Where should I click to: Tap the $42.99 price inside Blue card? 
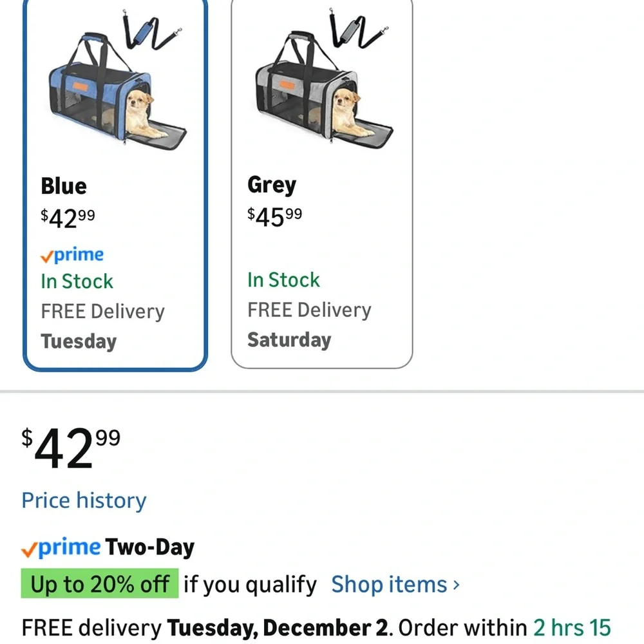click(x=68, y=218)
